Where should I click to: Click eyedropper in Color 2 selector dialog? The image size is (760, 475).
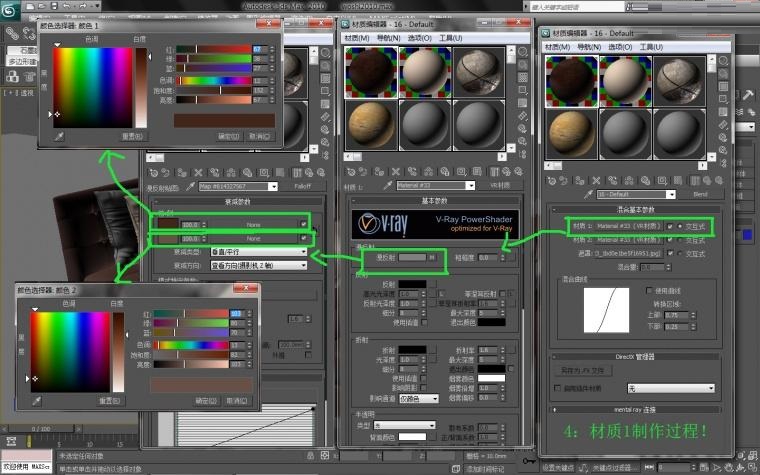(x=36, y=401)
